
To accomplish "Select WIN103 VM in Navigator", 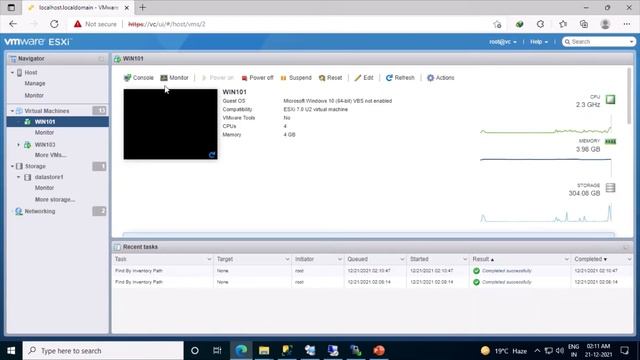I will 45,144.
